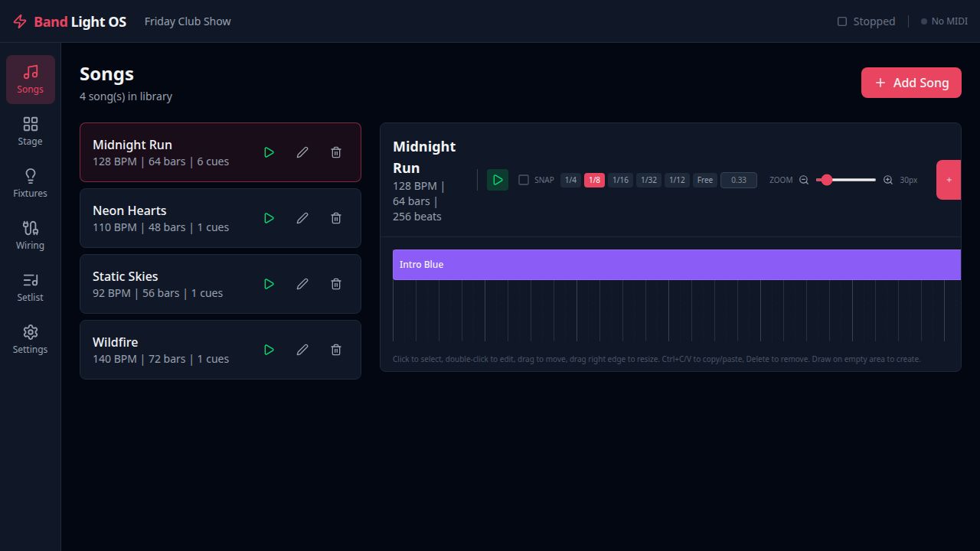Screen dimensions: 980x551
Task: Select the Intro Blue cue block
Action: coord(677,265)
